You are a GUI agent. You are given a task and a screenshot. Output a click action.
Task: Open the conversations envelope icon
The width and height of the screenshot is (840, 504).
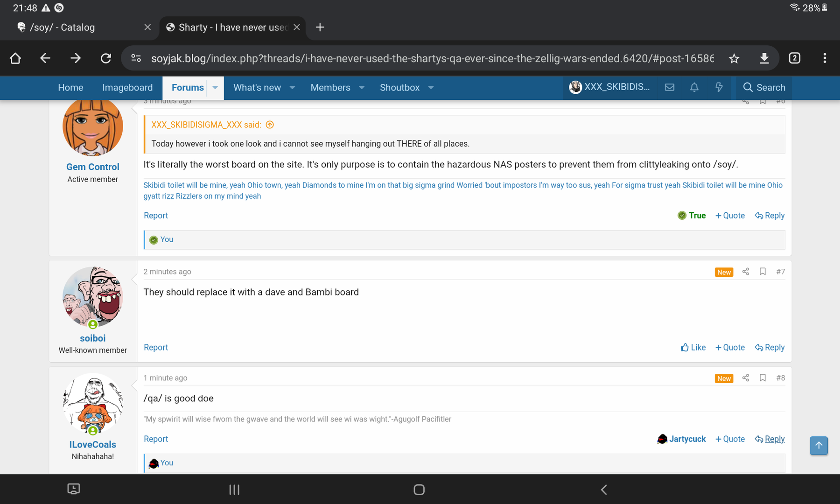click(670, 87)
